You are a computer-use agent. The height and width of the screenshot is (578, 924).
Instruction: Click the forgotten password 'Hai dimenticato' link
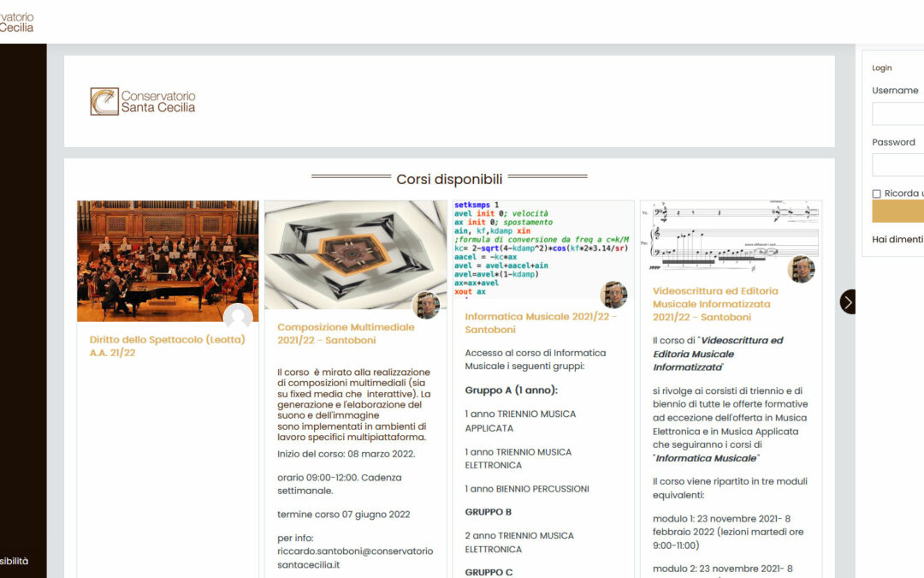click(897, 240)
